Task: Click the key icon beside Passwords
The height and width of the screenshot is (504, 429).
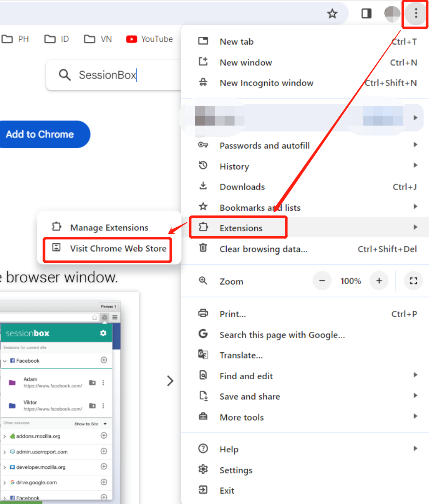Action: tap(203, 145)
